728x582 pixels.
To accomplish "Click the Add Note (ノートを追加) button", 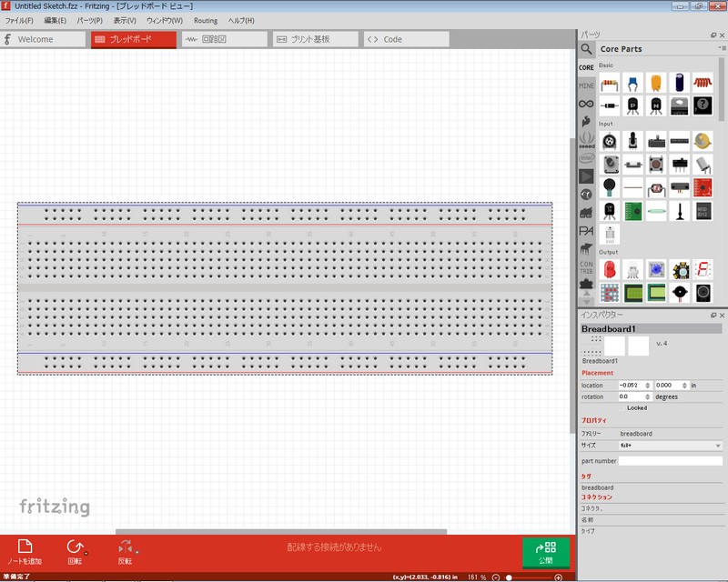I will [25, 551].
